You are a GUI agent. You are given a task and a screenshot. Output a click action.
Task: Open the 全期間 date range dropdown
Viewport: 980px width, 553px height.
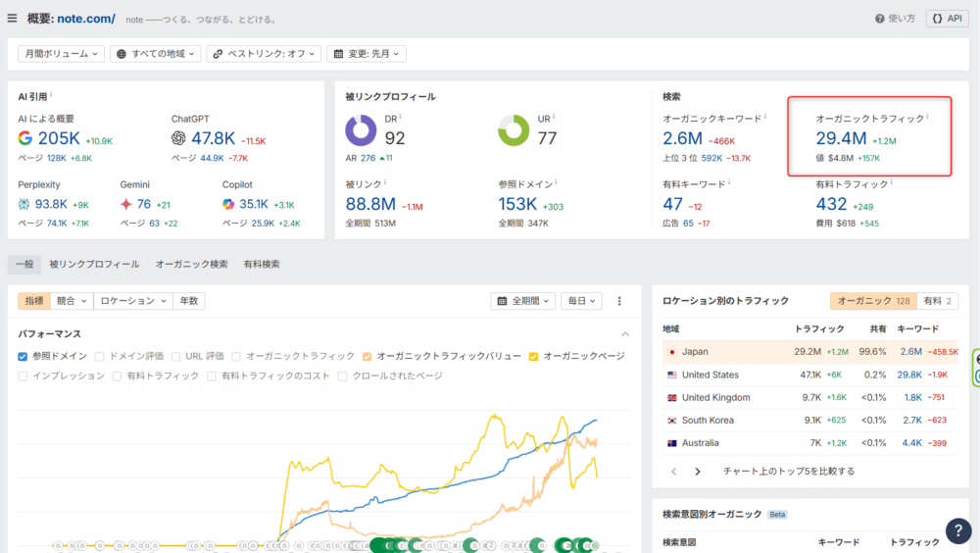(526, 301)
